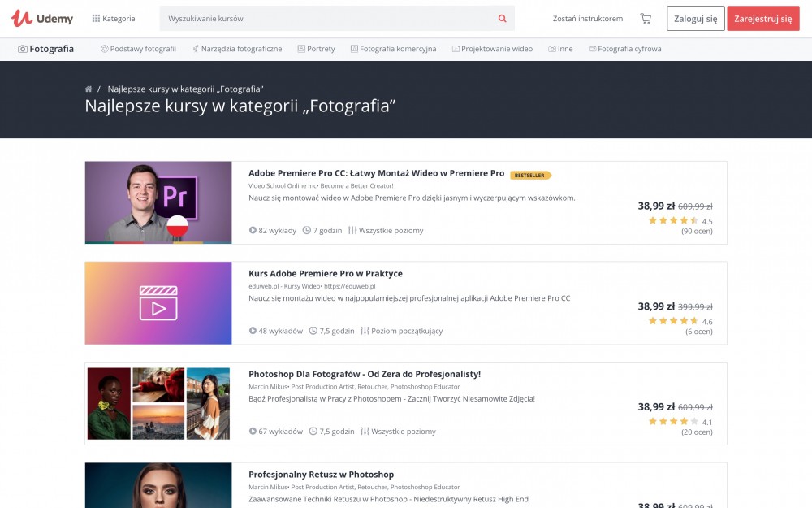The height and width of the screenshot is (508, 812).
Task: Open the Narzędzia fotograficzne subcategory
Action: coord(237,49)
